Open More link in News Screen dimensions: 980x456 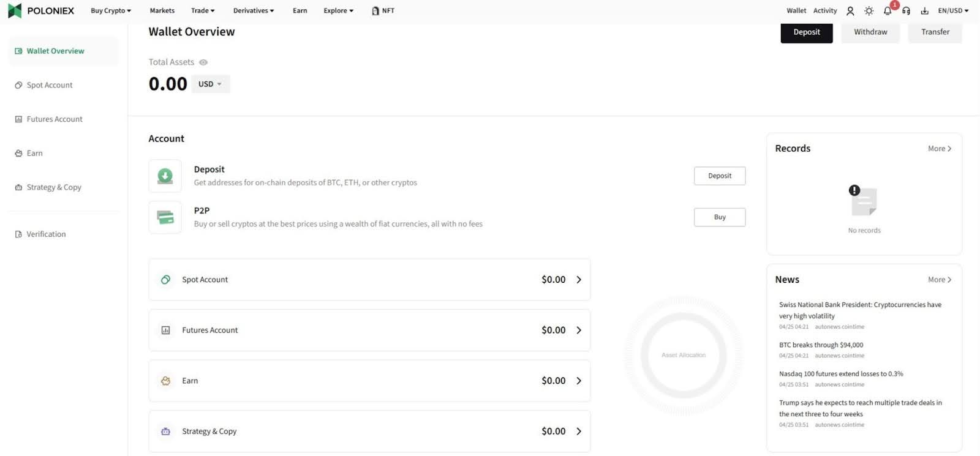click(x=940, y=280)
